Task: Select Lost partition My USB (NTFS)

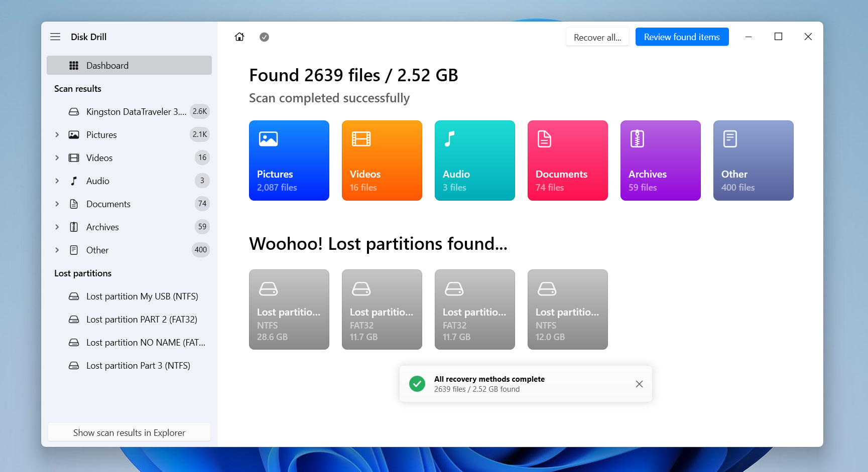Action: click(129, 296)
